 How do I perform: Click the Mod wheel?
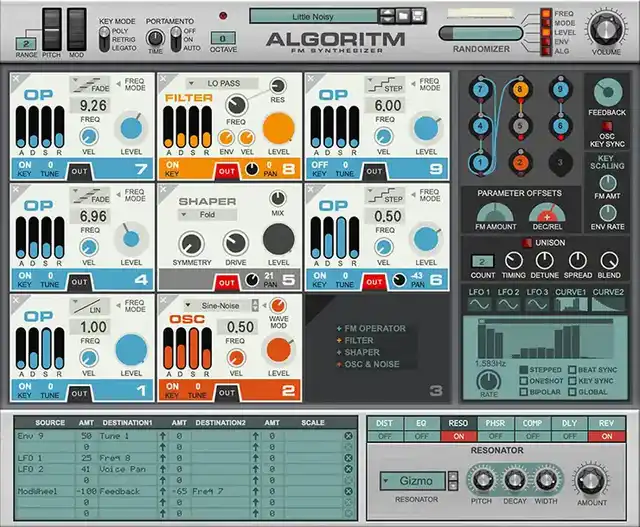pyautogui.click(x=77, y=29)
